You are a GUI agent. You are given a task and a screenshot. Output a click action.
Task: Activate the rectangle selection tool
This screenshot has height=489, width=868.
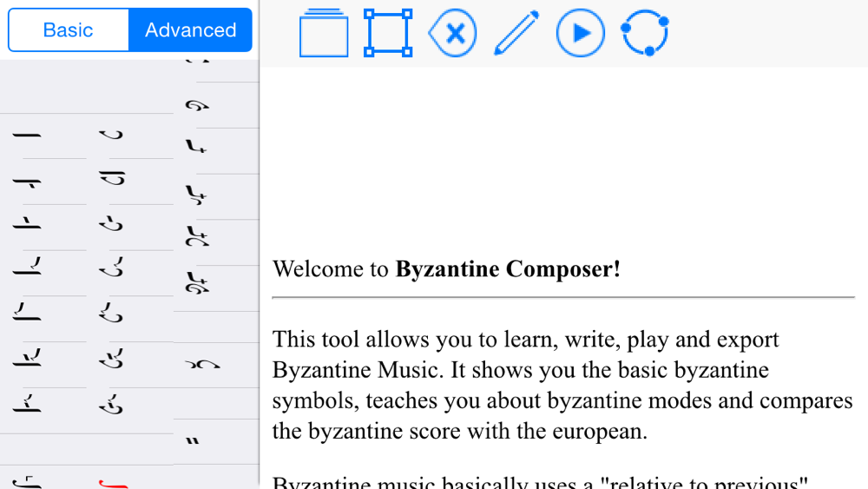point(388,33)
